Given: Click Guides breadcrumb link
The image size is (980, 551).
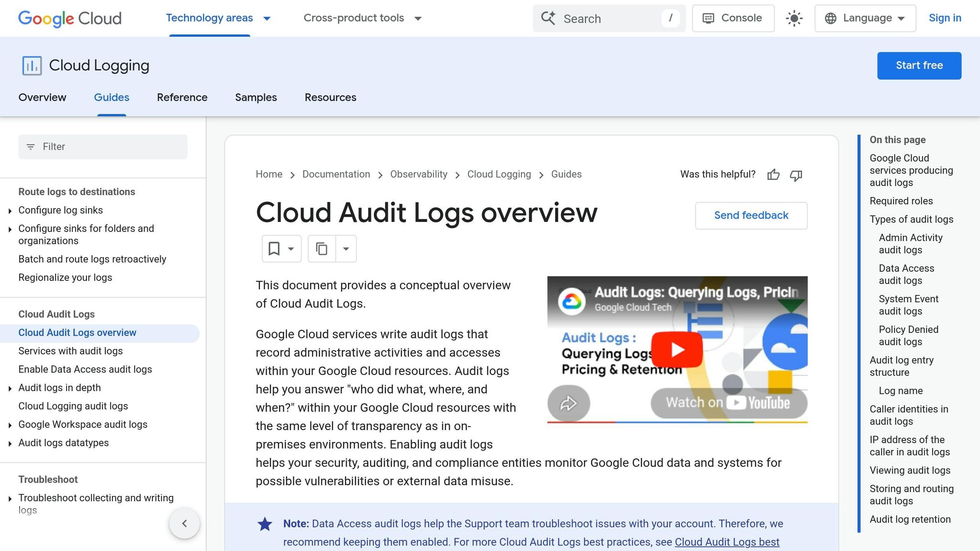Looking at the screenshot, I should click(x=566, y=175).
